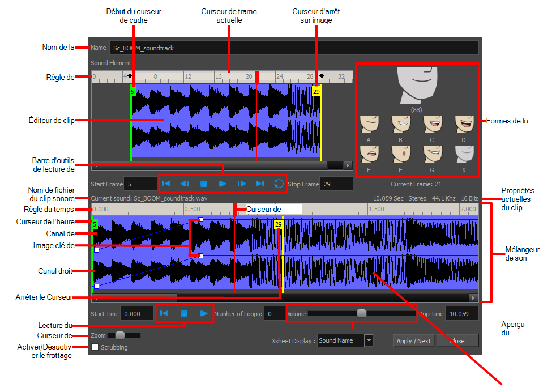Click the large lip-sync preview image

[417, 86]
